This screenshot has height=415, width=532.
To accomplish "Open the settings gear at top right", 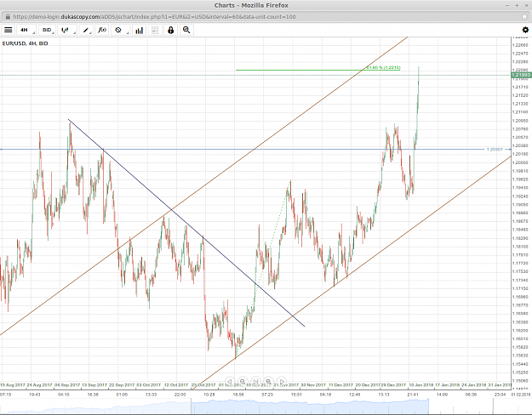I will 525,30.
